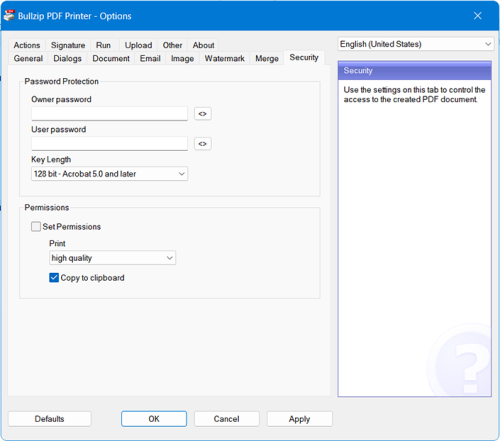Open the Email tab
This screenshot has width=500, height=441.
[x=150, y=58]
